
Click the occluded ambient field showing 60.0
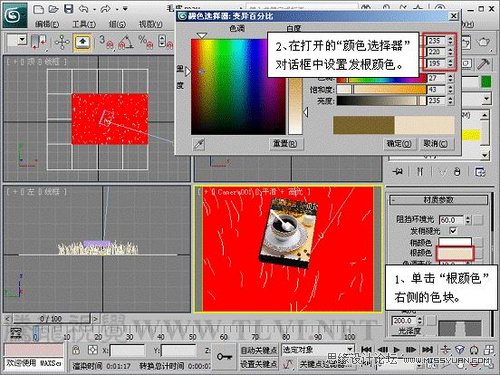(452, 220)
